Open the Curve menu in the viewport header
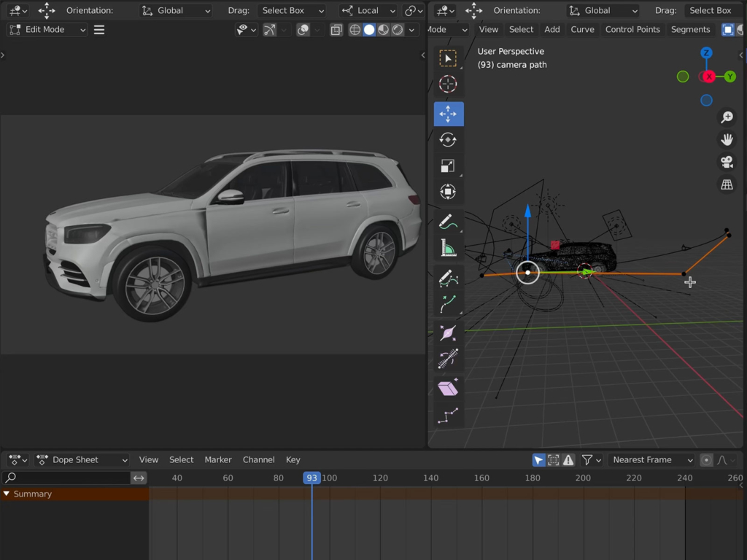 (582, 29)
